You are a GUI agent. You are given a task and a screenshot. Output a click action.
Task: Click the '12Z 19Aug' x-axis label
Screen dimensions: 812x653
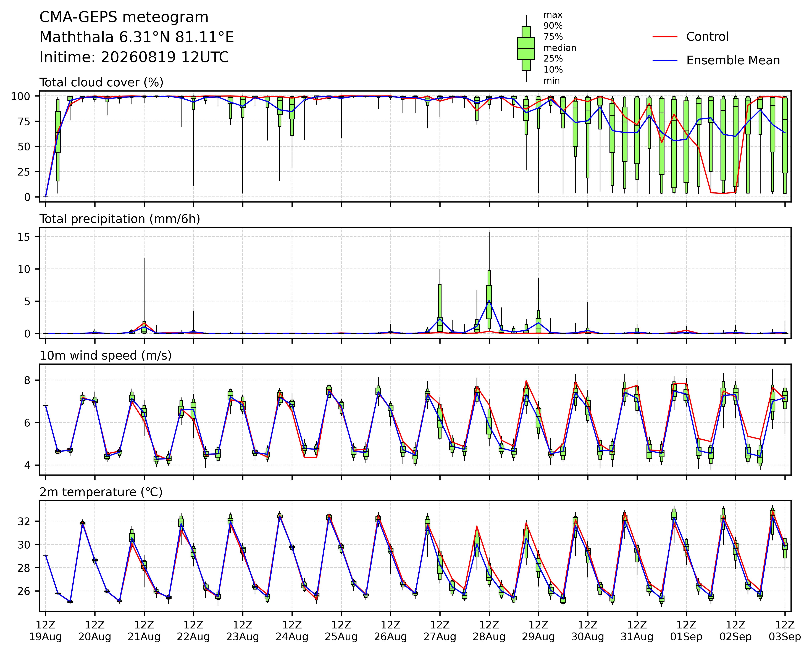click(46, 631)
